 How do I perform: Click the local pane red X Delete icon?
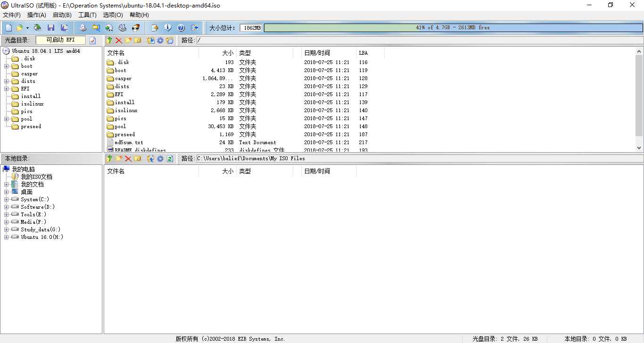[128, 159]
